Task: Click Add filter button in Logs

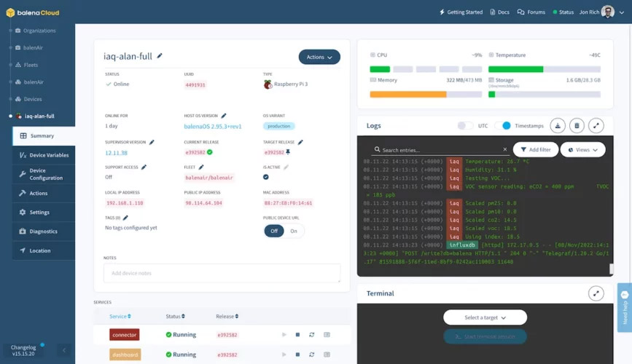Action: pyautogui.click(x=536, y=150)
